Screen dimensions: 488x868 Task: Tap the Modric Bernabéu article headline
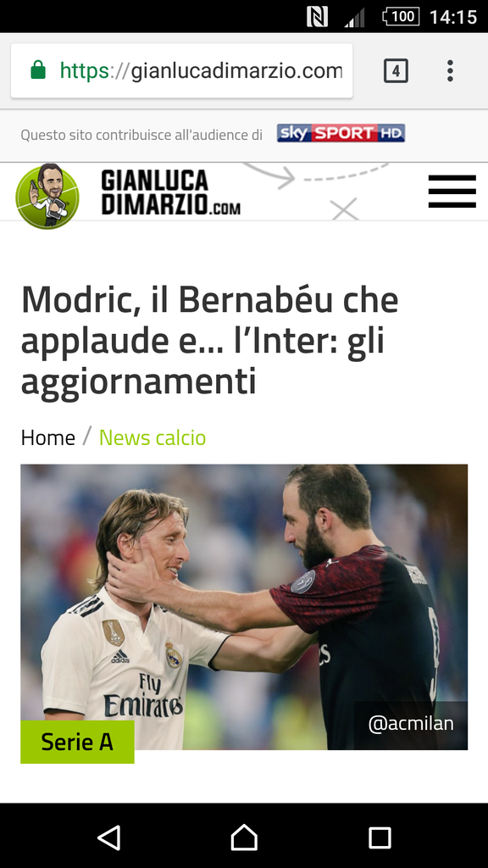point(210,341)
